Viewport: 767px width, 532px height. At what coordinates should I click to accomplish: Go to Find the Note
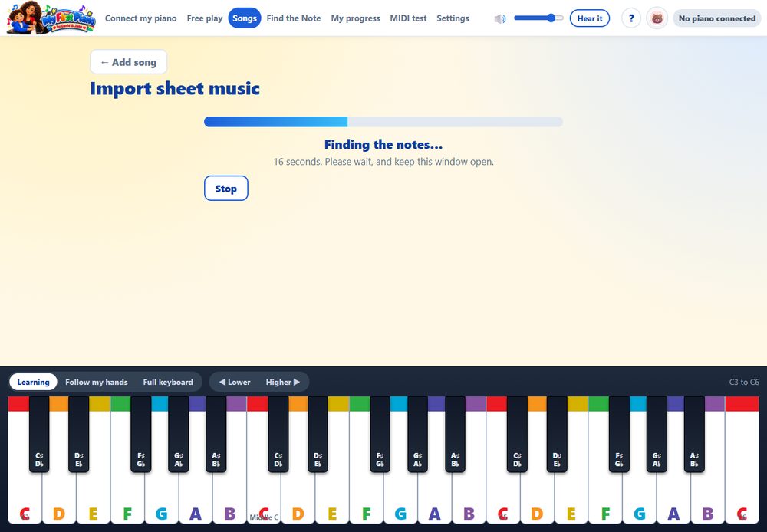pos(294,18)
